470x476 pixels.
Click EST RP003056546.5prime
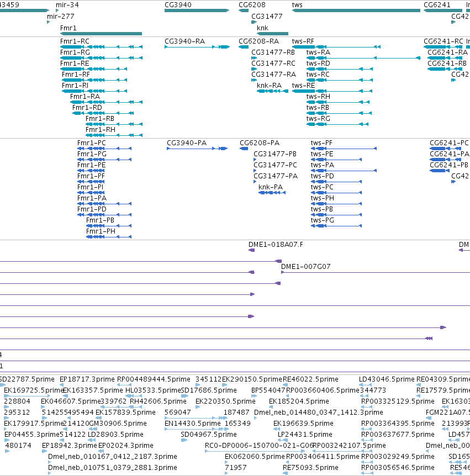point(398,468)
